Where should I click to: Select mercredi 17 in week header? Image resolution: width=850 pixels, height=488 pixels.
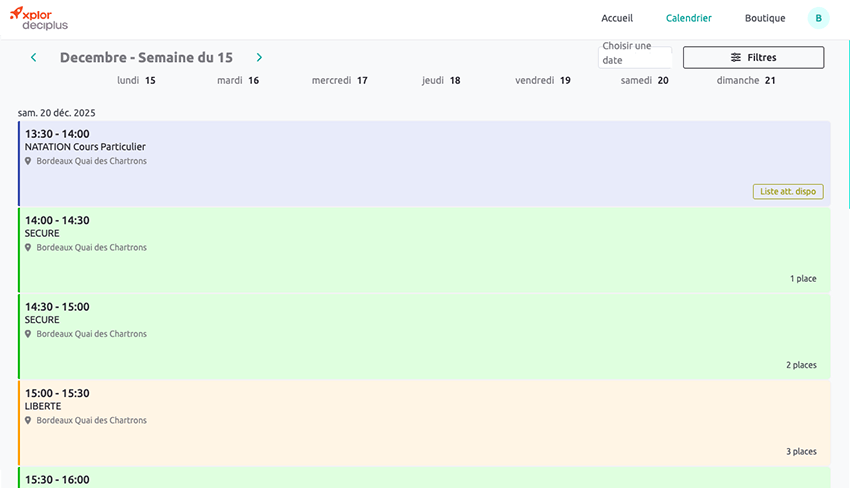pos(339,81)
